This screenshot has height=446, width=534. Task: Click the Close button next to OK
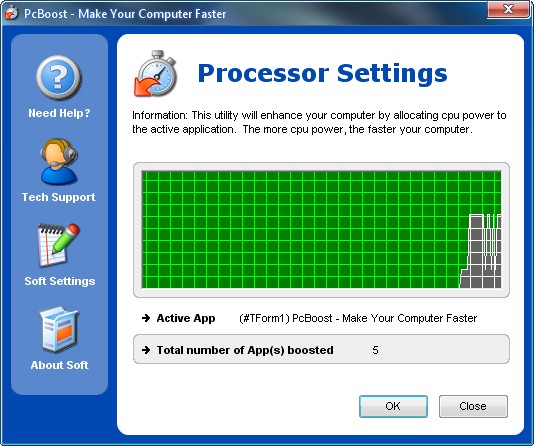tap(473, 406)
